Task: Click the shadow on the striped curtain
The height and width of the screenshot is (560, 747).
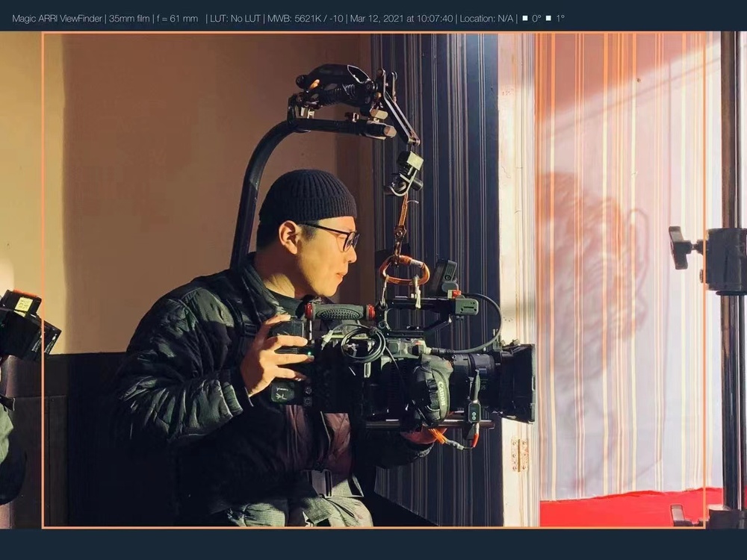Action: tap(598, 246)
